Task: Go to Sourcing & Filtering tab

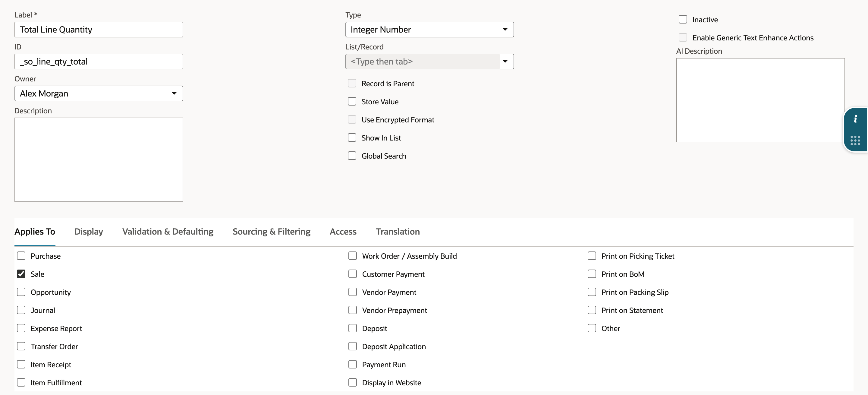Action: 272,232
